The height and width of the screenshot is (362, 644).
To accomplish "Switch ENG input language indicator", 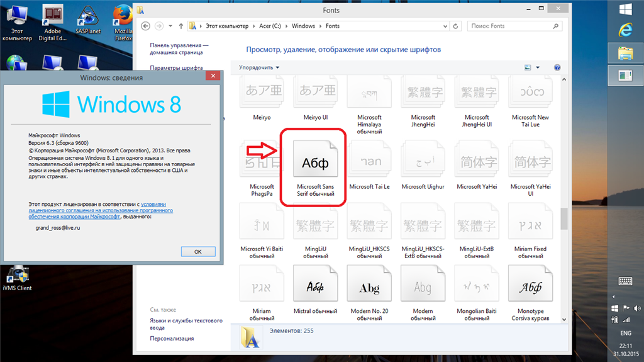I will pos(626,333).
